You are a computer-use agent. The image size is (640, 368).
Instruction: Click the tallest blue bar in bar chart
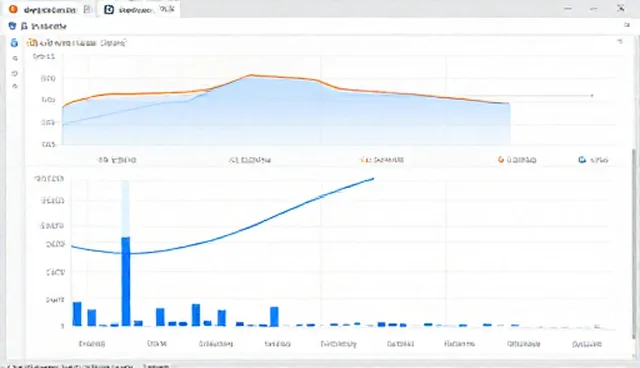point(126,281)
